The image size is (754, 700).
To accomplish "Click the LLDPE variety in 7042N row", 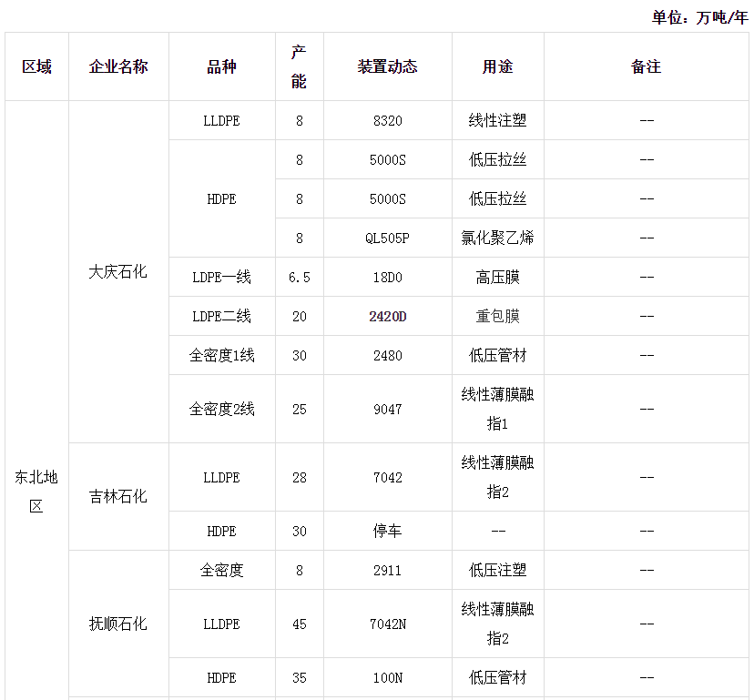I will tap(221, 624).
